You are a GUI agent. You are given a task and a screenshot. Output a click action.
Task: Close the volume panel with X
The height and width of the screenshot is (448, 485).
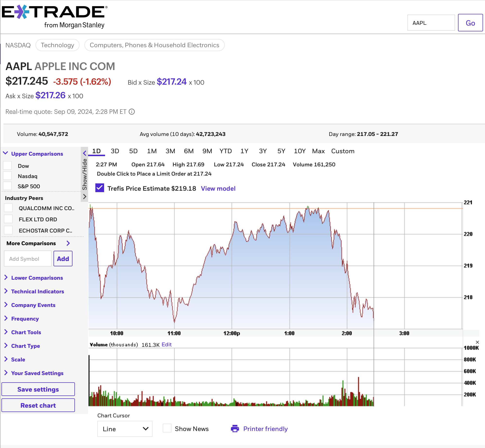pyautogui.click(x=477, y=342)
